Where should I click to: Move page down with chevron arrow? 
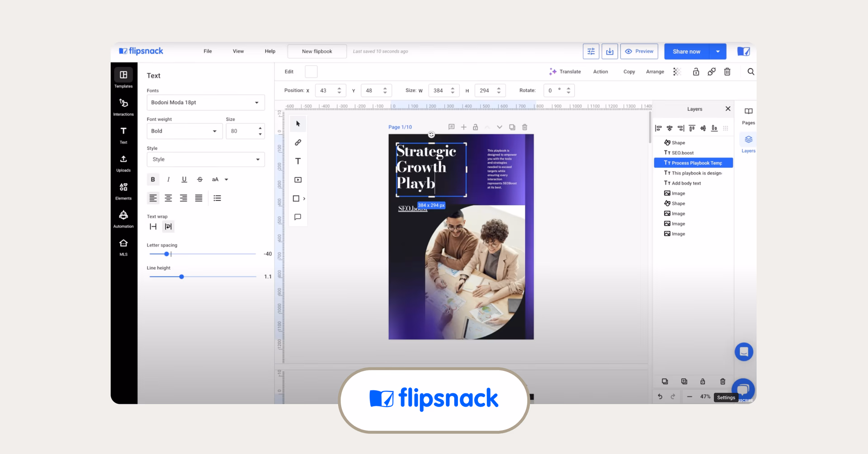click(x=500, y=127)
